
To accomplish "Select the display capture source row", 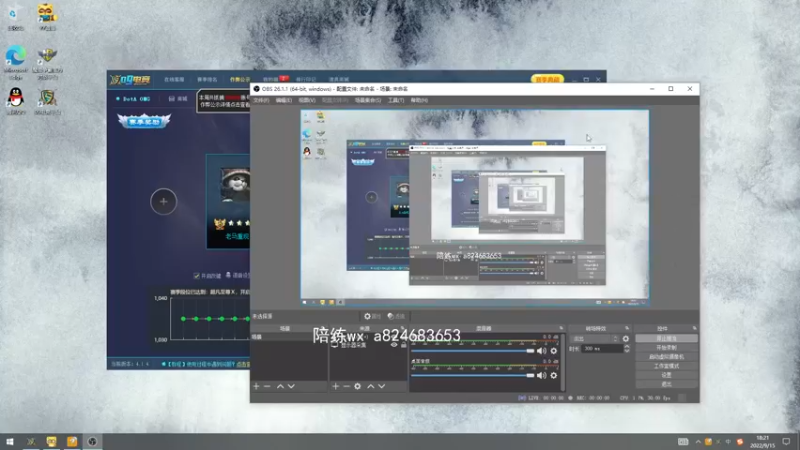I will (368, 345).
